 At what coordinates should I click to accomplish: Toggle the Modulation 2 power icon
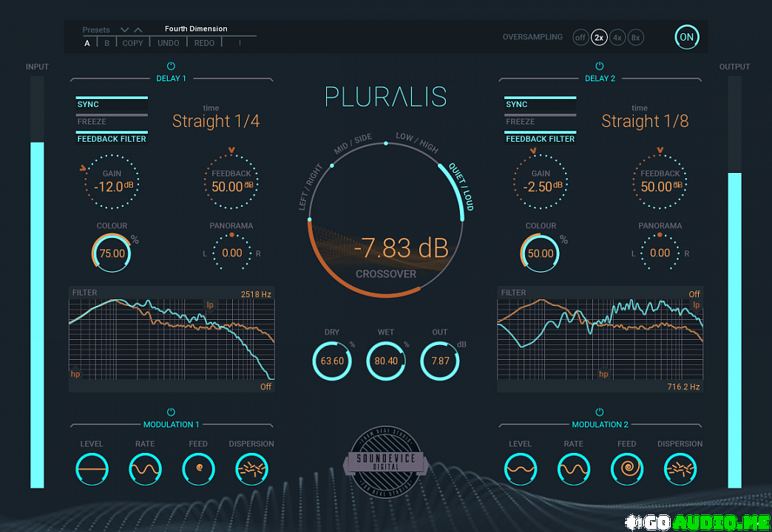tap(599, 412)
